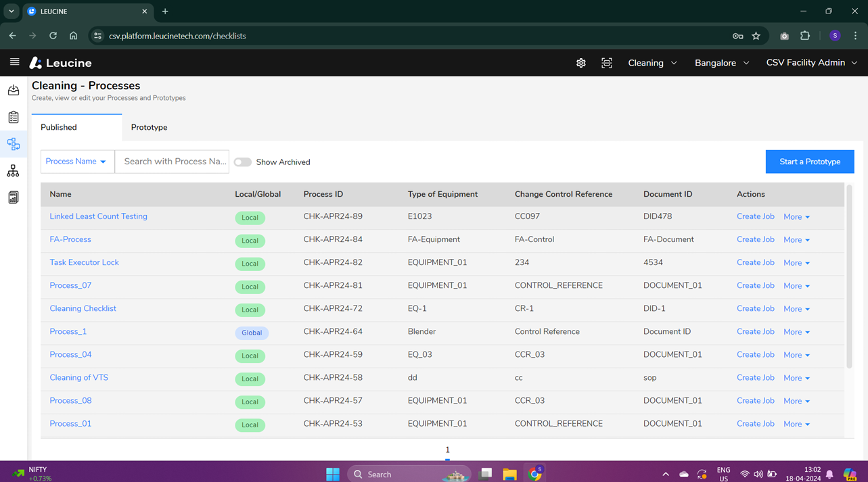Open the Bangalore facility dropdown
The width and height of the screenshot is (868, 482).
(722, 63)
